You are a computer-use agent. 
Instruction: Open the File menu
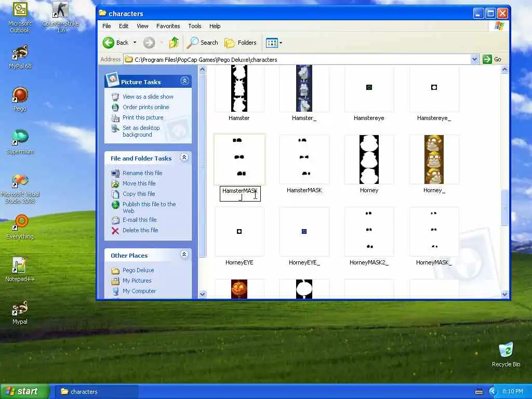(107, 26)
